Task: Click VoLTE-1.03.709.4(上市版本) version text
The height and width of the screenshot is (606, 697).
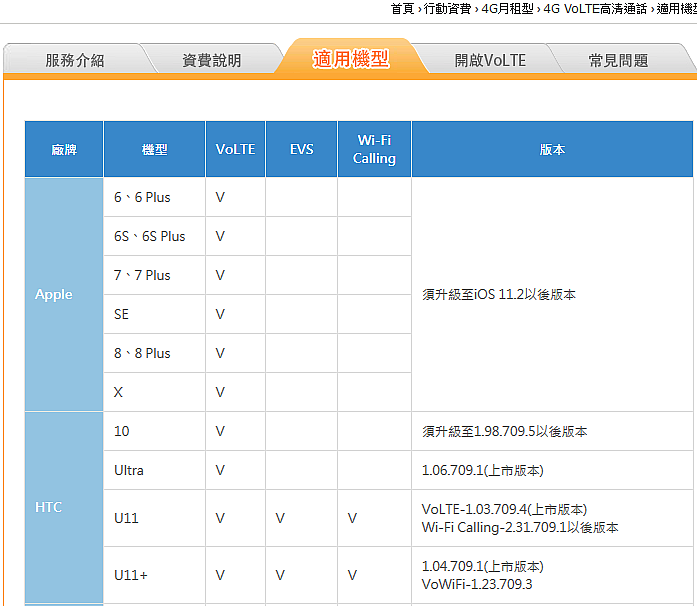Action: pos(504,509)
